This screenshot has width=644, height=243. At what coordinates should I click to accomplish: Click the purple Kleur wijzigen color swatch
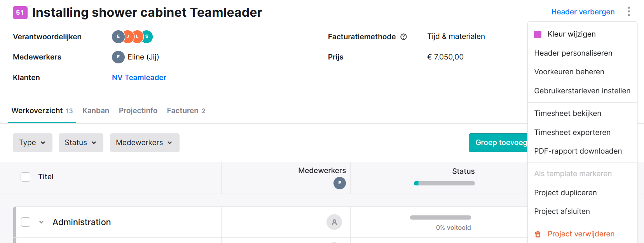pyautogui.click(x=538, y=34)
